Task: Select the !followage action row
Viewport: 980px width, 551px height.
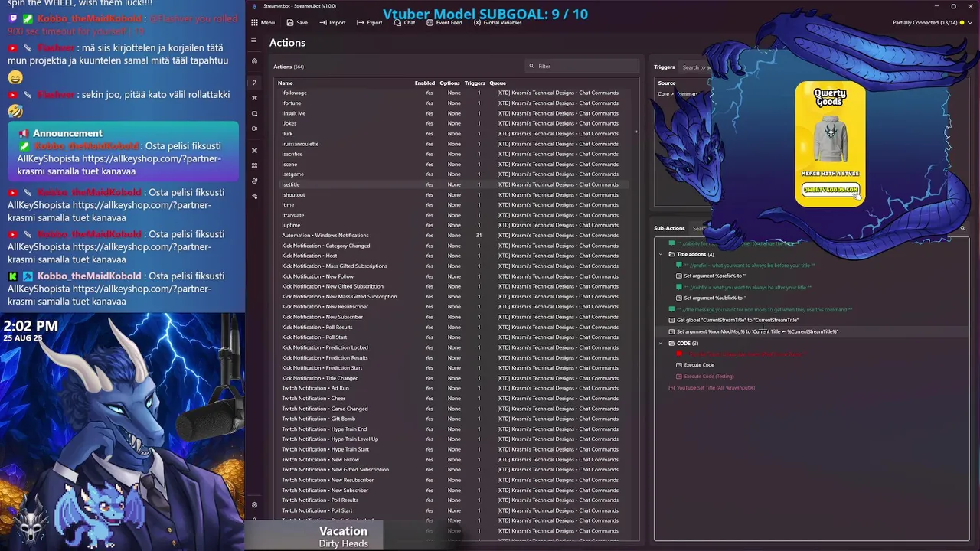Action: (x=452, y=93)
